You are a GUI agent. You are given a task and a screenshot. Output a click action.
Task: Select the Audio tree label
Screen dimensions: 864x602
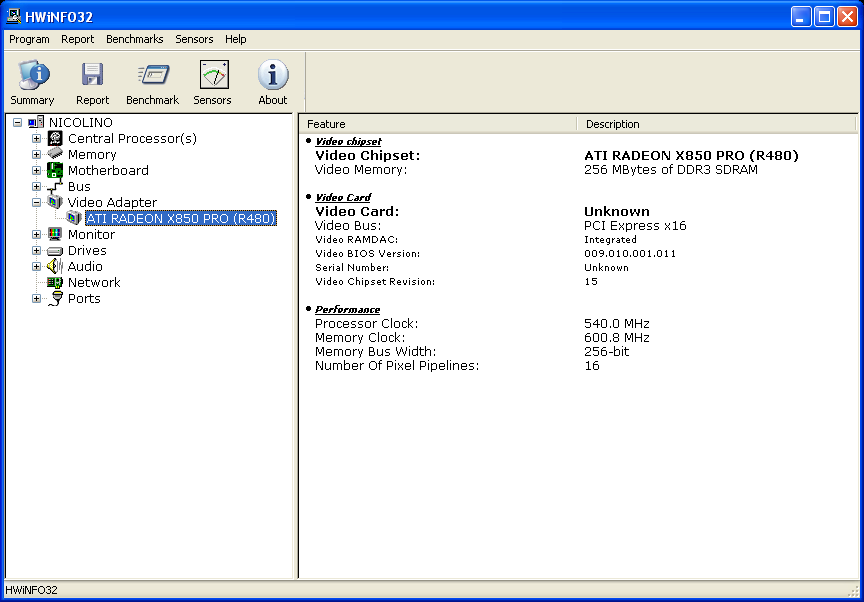[x=85, y=266]
